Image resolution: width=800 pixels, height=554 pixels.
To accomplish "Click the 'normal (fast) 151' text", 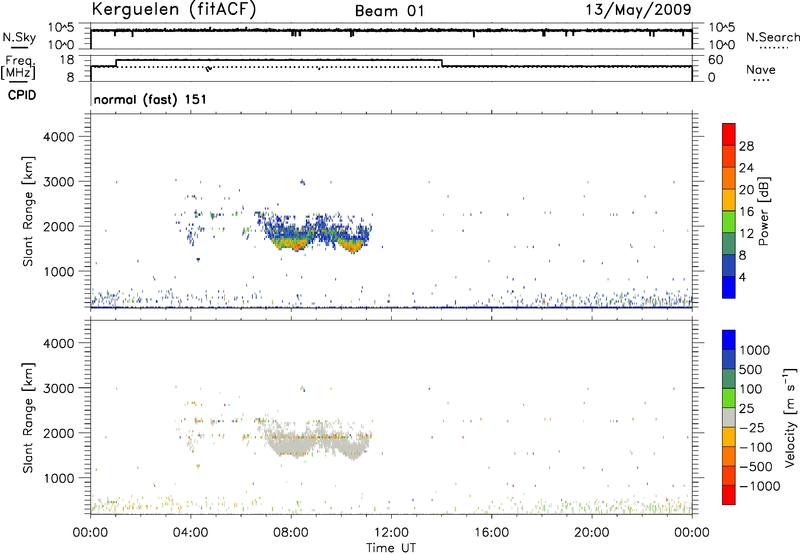I will (x=150, y=99).
